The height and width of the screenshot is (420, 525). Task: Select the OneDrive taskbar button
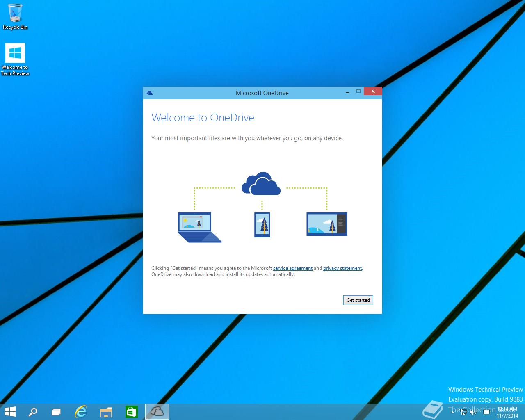tap(157, 411)
